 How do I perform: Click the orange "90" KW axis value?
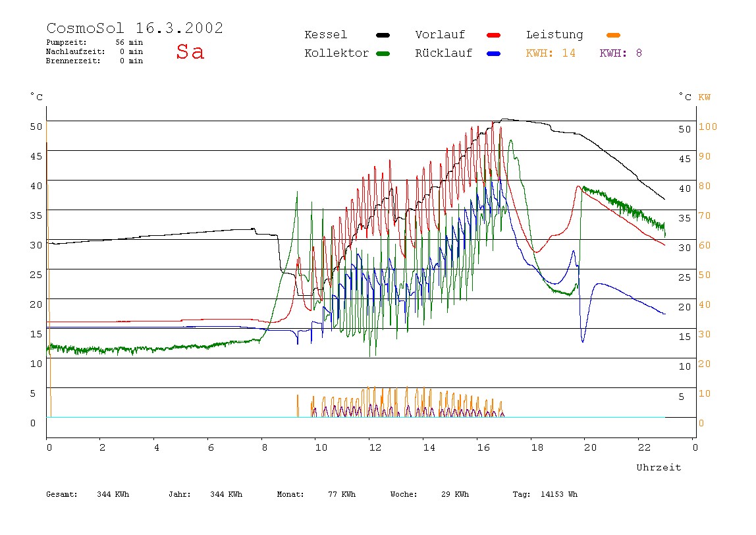click(x=705, y=156)
